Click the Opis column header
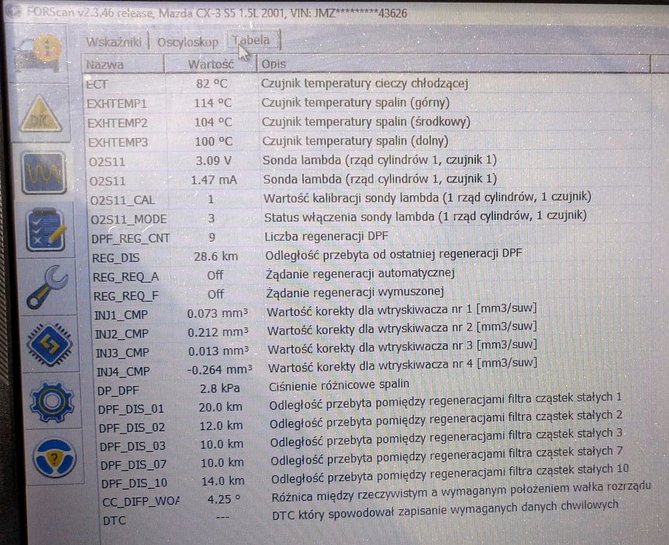This screenshot has width=669, height=545. pyautogui.click(x=273, y=64)
